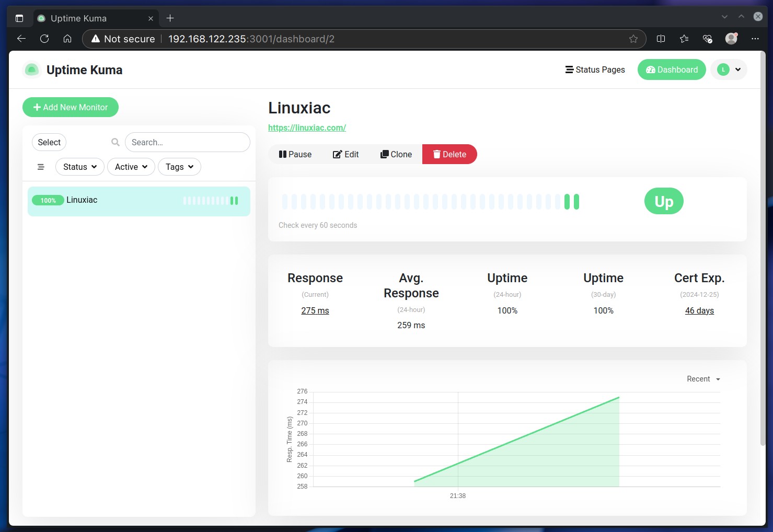The image size is (773, 532).
Task: Click the Avg. Response heading
Action: 411,285
